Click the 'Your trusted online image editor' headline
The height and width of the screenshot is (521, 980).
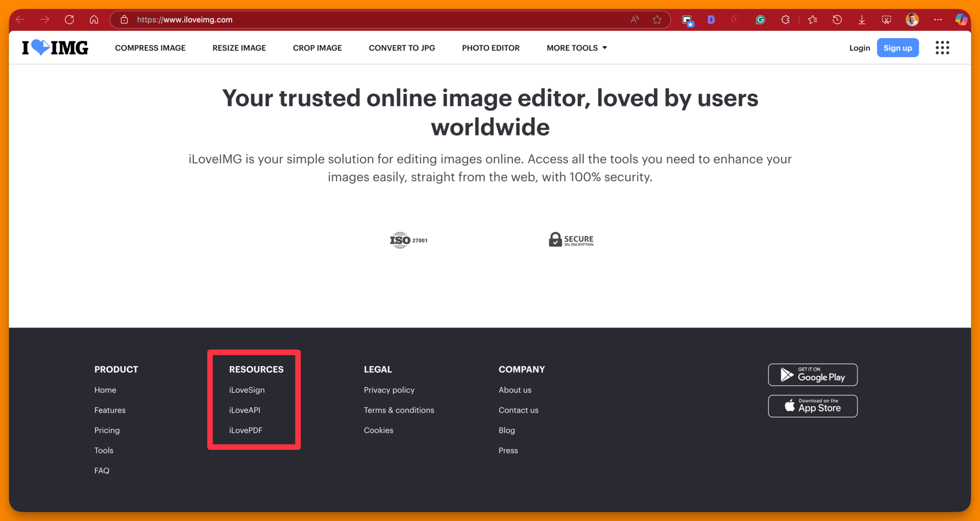click(490, 112)
